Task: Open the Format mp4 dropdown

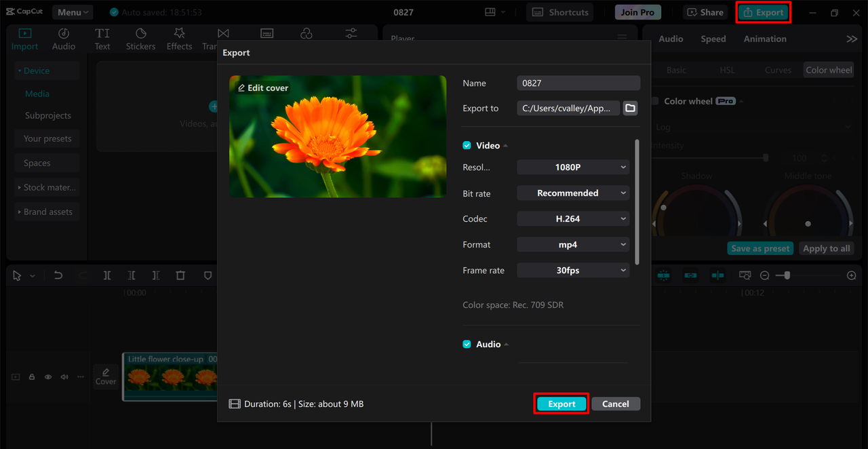Action: pos(573,245)
